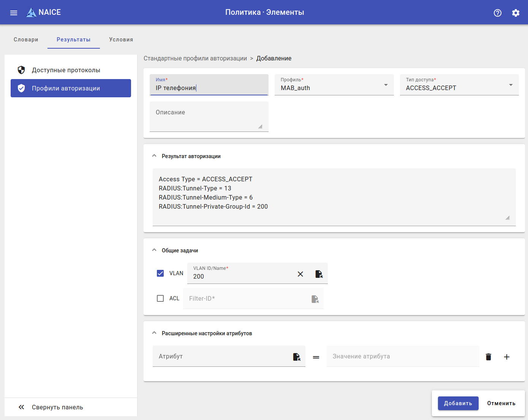Image resolution: width=528 pixels, height=420 pixels.
Task: Clear the VLAN ID value with X
Action: click(300, 274)
